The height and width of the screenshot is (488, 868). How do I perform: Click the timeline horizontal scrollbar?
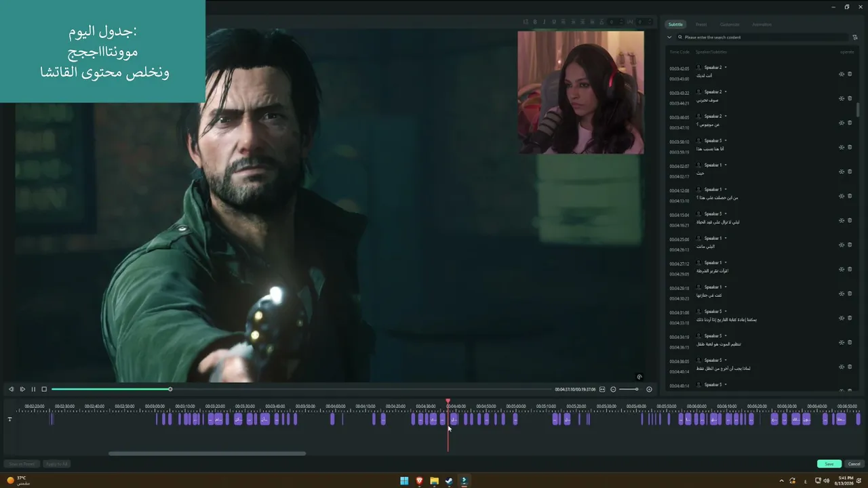(x=207, y=453)
